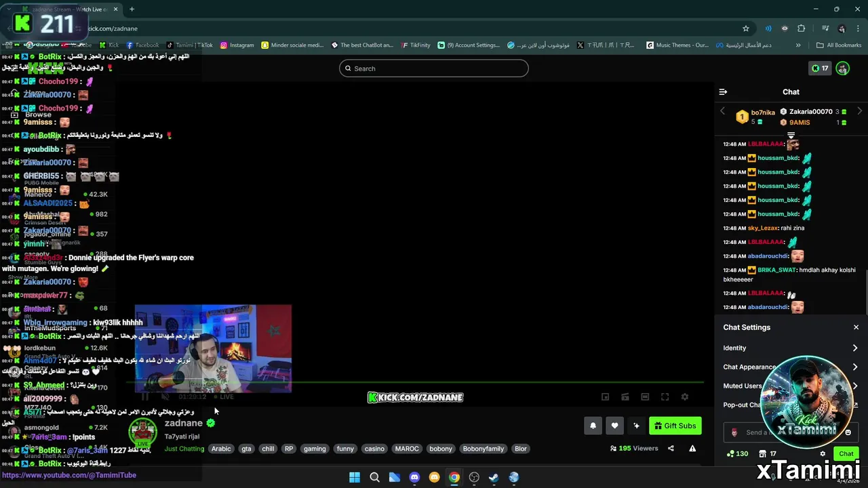Viewport: 868px width, 488px height.
Task: Open the Instagram bookmark
Action: (x=237, y=45)
